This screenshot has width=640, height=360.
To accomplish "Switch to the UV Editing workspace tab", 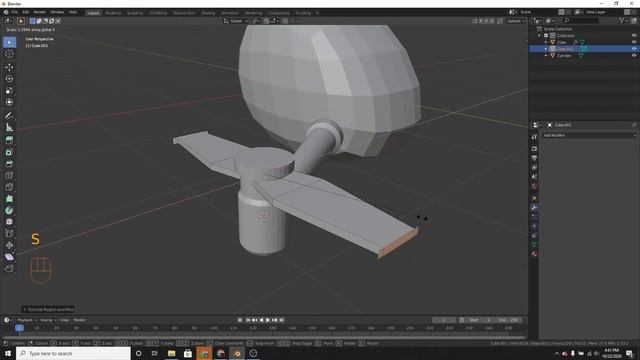I will click(158, 13).
